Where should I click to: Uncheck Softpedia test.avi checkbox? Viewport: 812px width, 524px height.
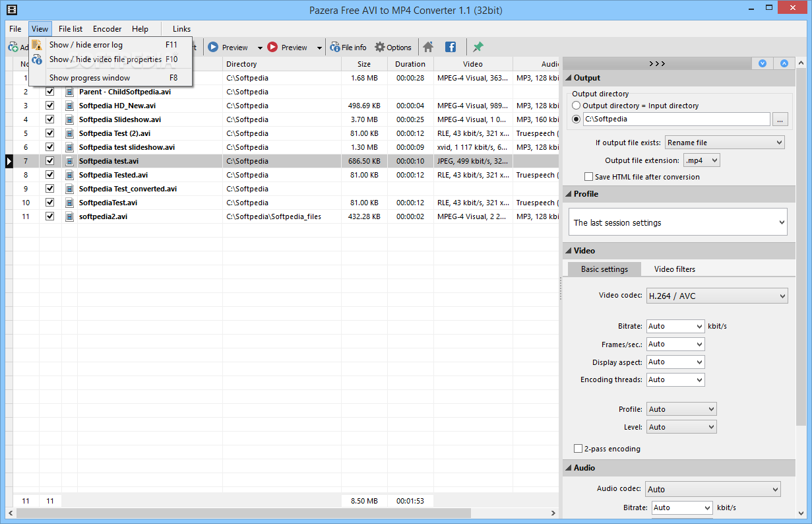(x=49, y=161)
